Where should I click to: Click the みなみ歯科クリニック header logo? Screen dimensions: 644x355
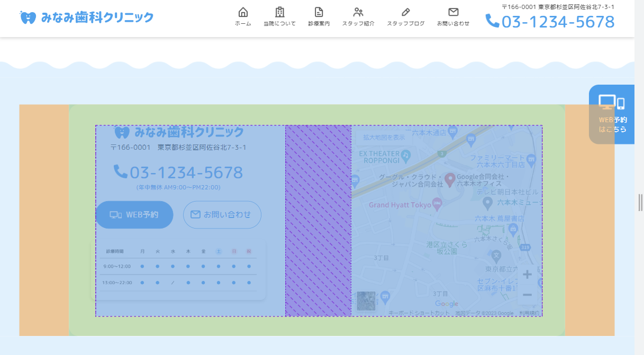(x=87, y=17)
